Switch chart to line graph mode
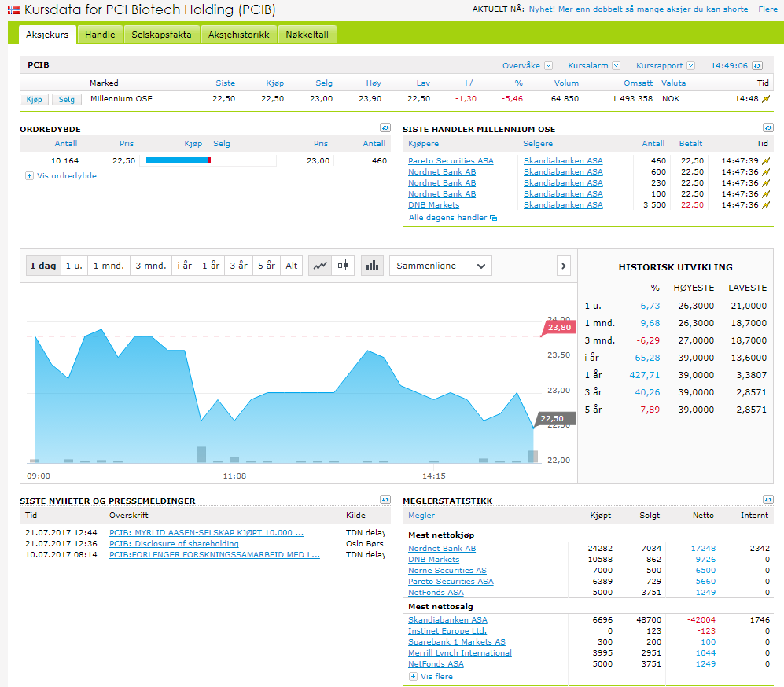 coord(320,266)
